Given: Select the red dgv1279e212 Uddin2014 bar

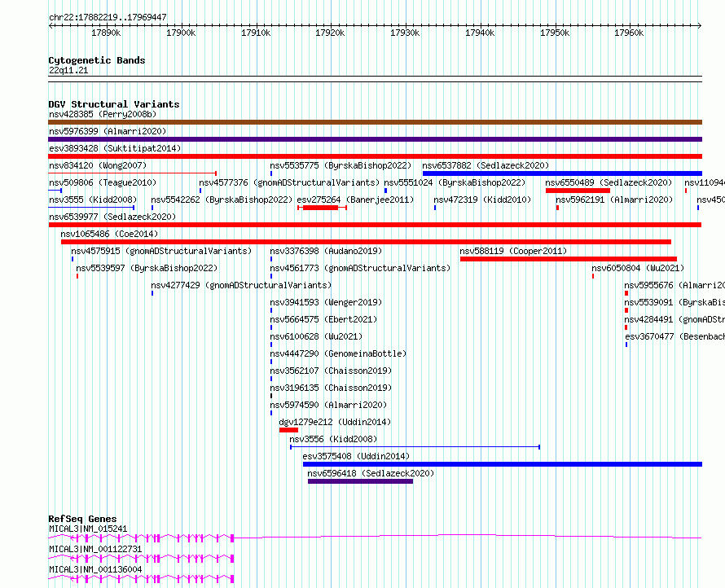Looking at the screenshot, I should 288,430.
